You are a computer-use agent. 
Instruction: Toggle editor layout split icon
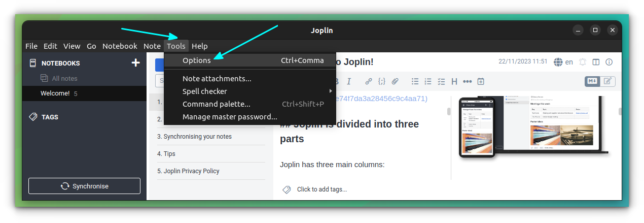(x=596, y=62)
